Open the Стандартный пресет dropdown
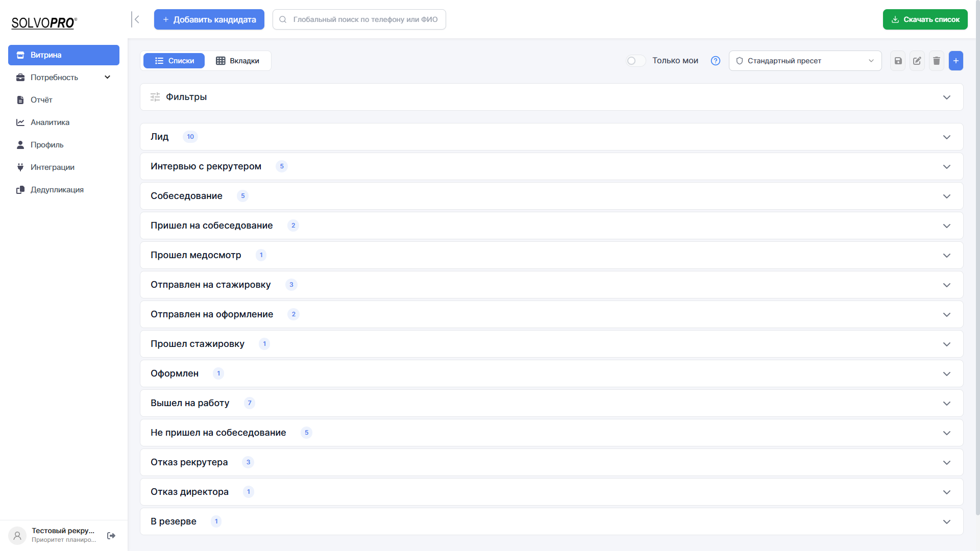This screenshot has height=551, width=980. click(805, 61)
